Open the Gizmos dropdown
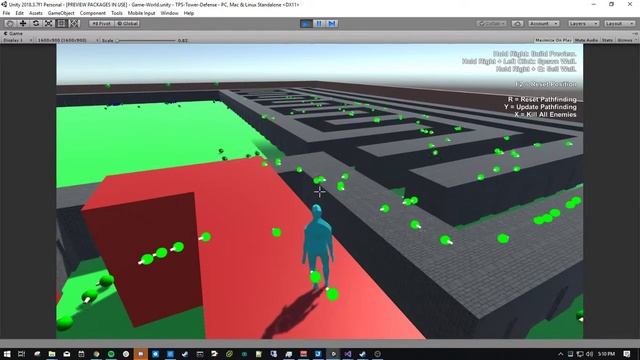 tap(627, 40)
